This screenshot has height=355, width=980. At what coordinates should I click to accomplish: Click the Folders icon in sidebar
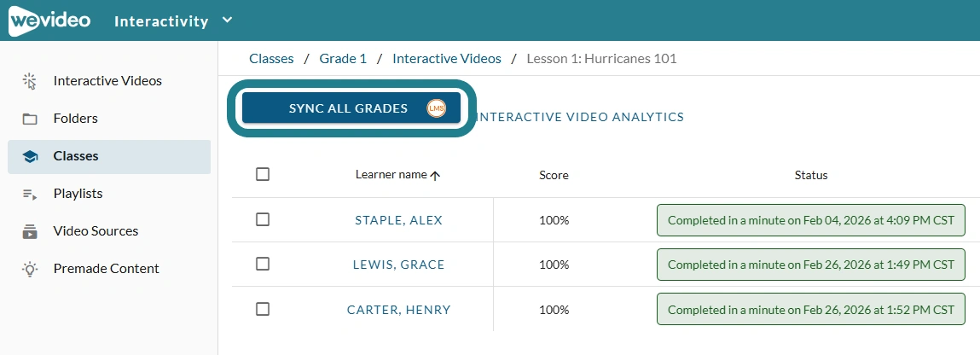tap(29, 119)
